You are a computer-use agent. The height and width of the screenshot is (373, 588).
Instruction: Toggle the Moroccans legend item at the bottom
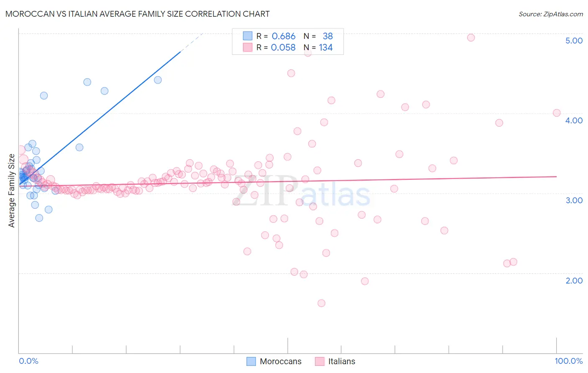[x=274, y=361]
